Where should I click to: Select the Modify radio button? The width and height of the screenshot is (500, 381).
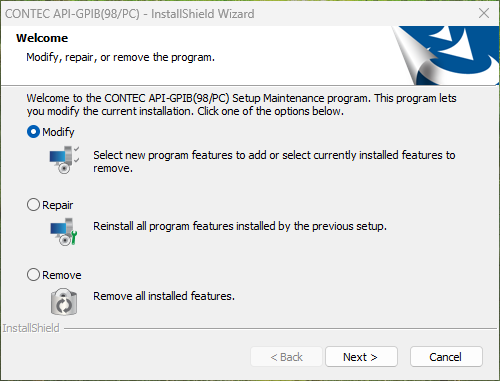click(x=33, y=132)
